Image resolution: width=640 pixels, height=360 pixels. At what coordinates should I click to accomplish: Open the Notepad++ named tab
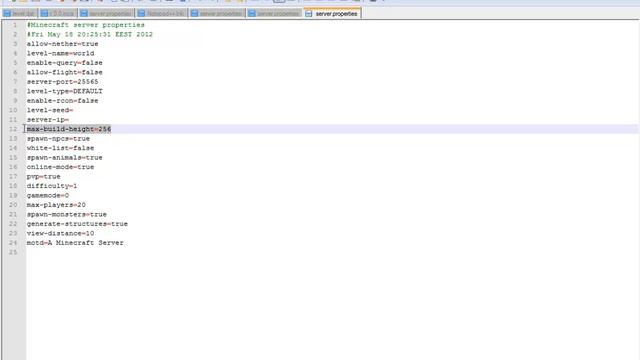tap(161, 13)
